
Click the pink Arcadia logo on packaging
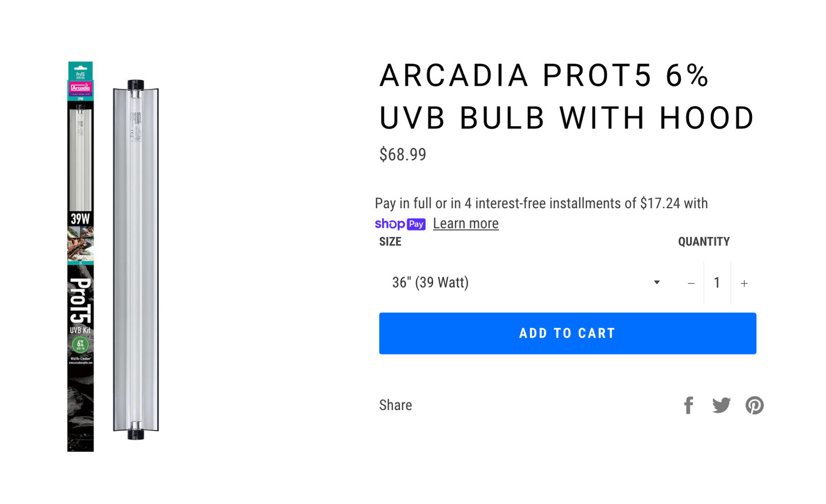click(80, 88)
